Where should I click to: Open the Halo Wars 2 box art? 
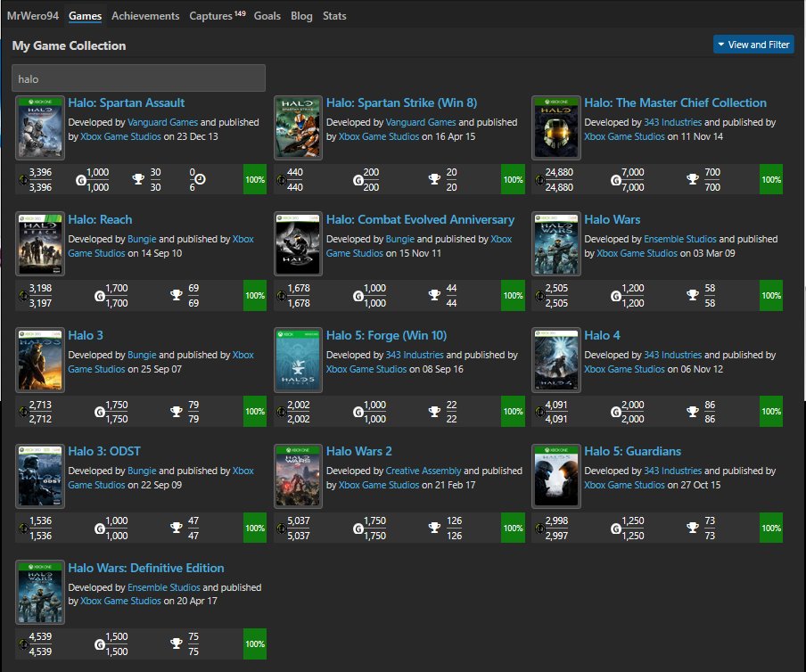(298, 476)
